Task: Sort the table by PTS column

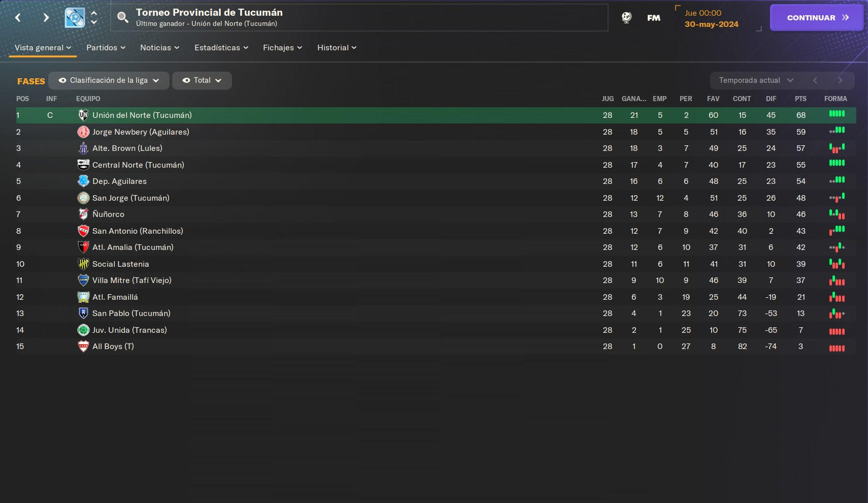Action: tap(800, 99)
